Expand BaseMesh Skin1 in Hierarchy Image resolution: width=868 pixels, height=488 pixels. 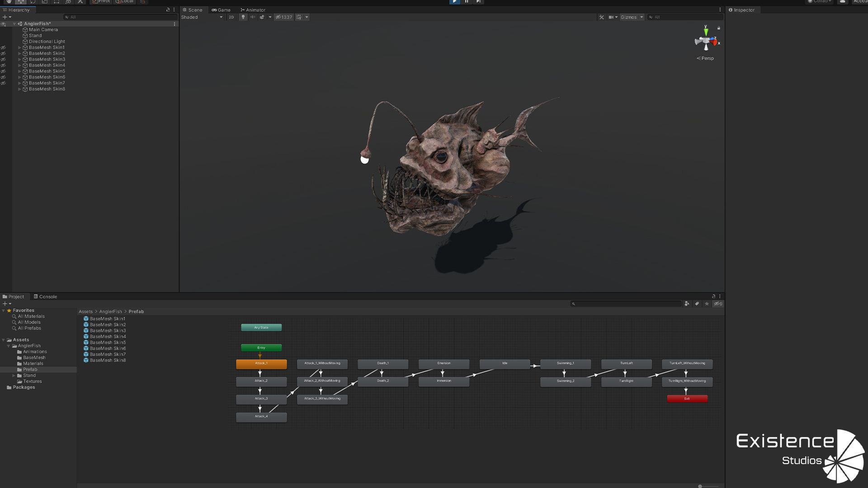click(x=19, y=47)
